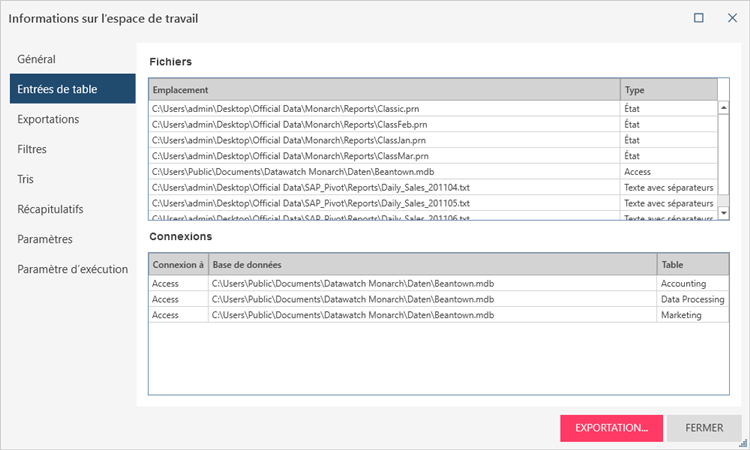Image resolution: width=750 pixels, height=450 pixels.
Task: Open the Tris section
Action: [26, 179]
